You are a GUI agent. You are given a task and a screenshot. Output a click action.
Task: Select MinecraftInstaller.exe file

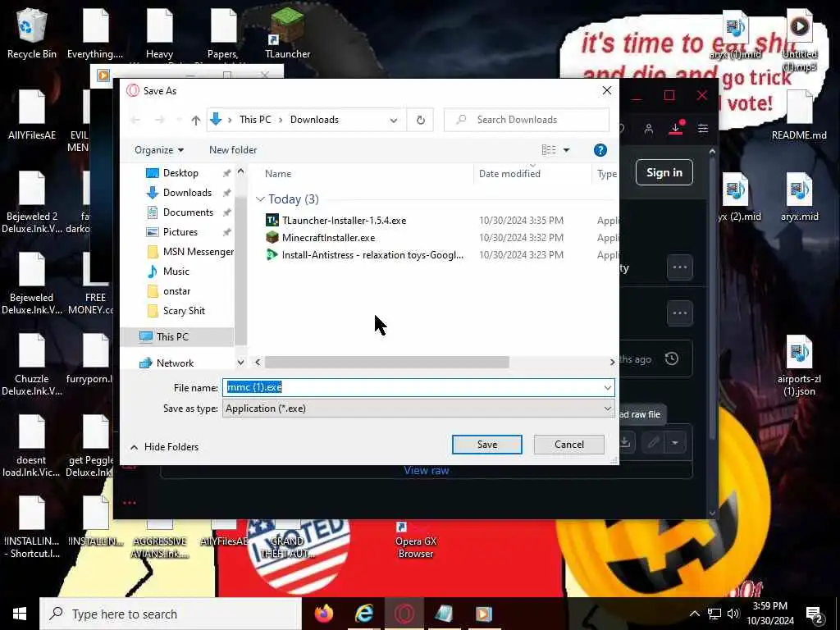tap(328, 238)
